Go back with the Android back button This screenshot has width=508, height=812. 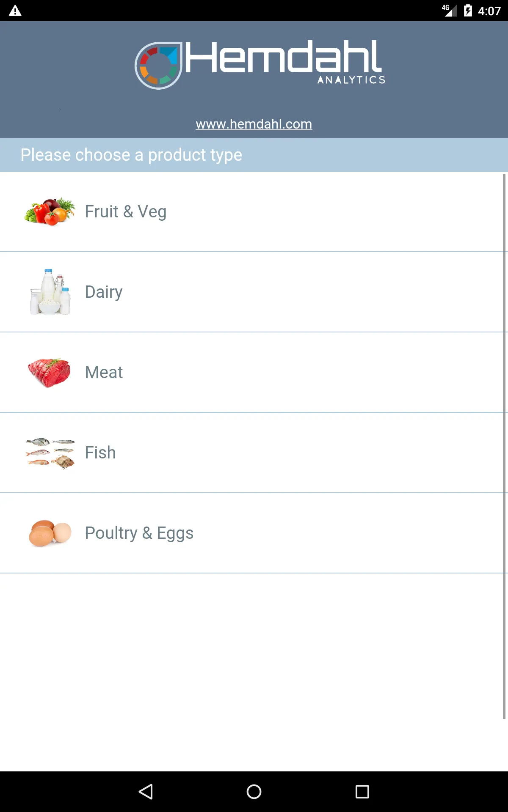click(x=146, y=792)
